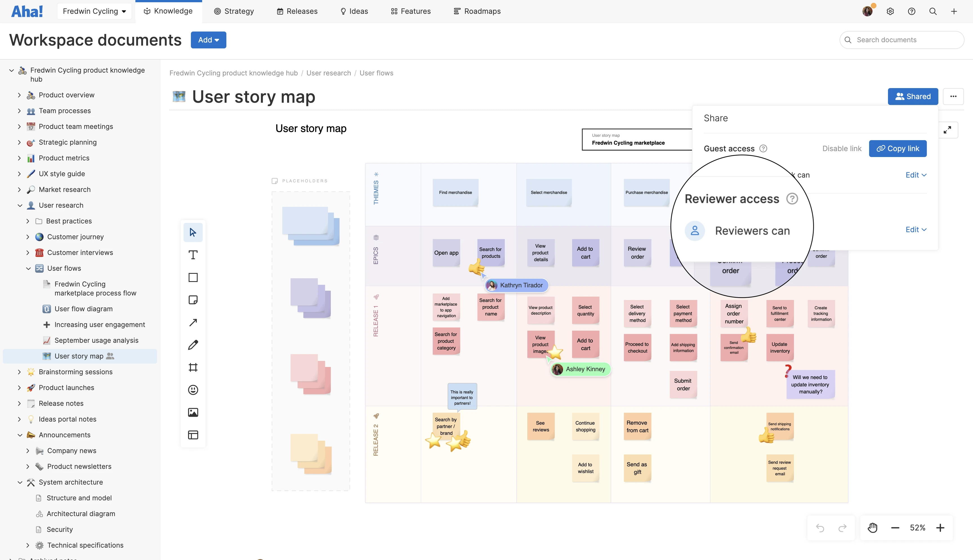Copy the share link
This screenshot has height=560, width=973.
pos(898,149)
